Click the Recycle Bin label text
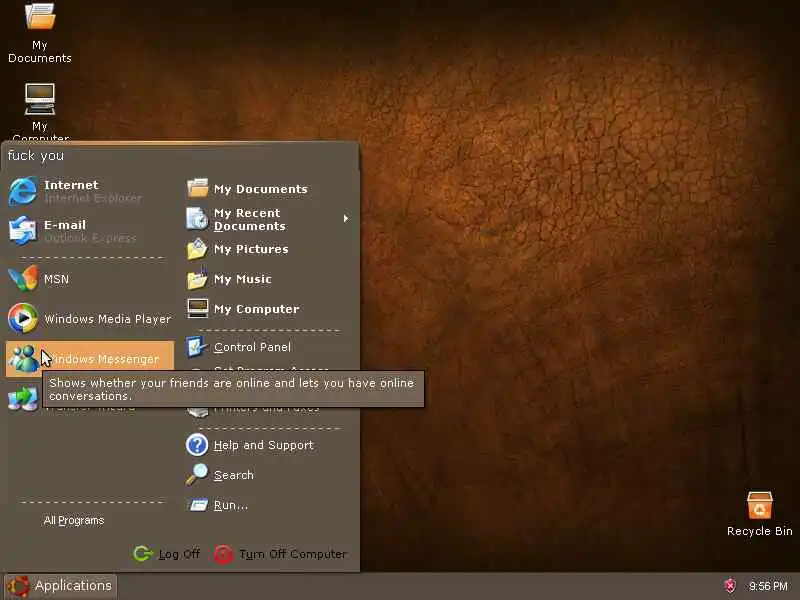Viewport: 800px width, 600px height. [x=760, y=531]
